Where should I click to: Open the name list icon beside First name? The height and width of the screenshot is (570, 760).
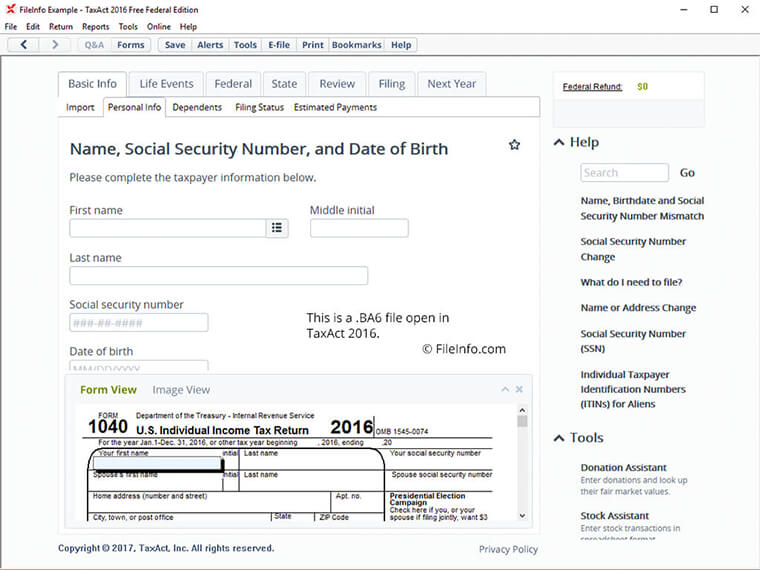(277, 228)
